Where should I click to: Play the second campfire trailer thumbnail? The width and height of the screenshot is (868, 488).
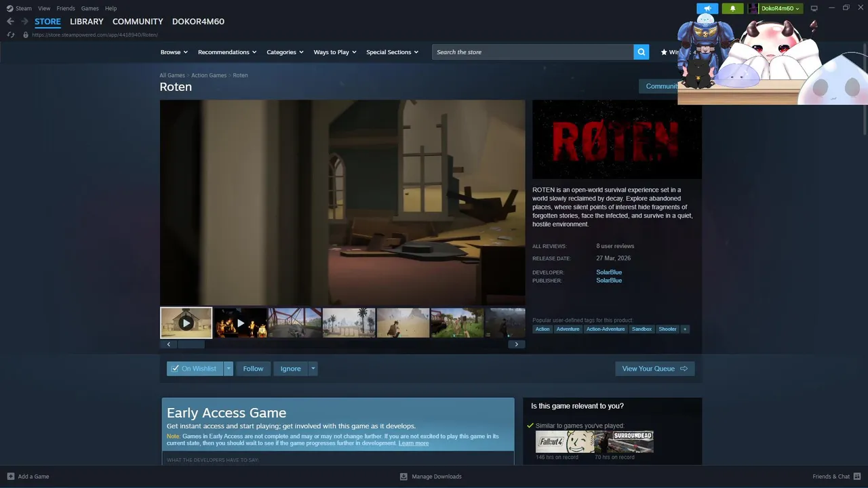[240, 323]
